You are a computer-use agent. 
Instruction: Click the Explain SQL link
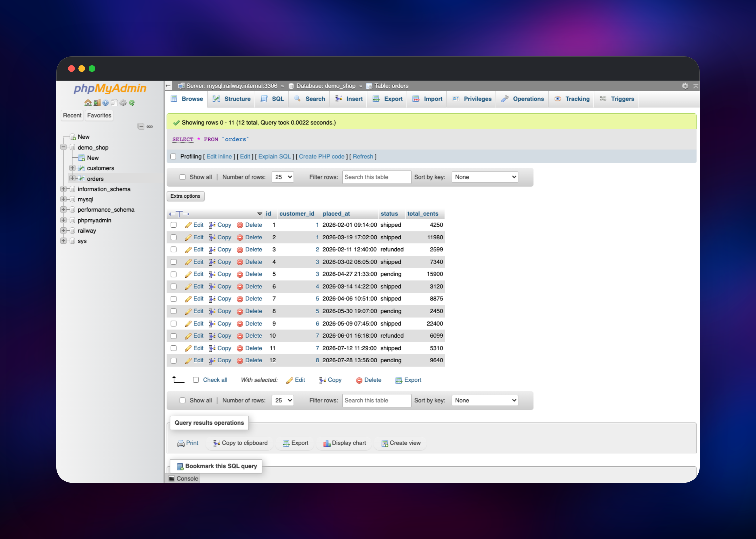[x=275, y=157]
